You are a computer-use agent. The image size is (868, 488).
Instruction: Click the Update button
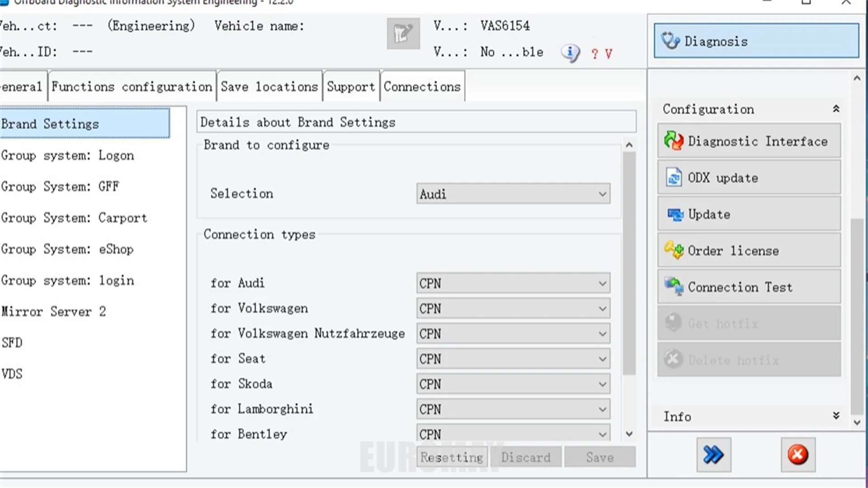tap(749, 214)
